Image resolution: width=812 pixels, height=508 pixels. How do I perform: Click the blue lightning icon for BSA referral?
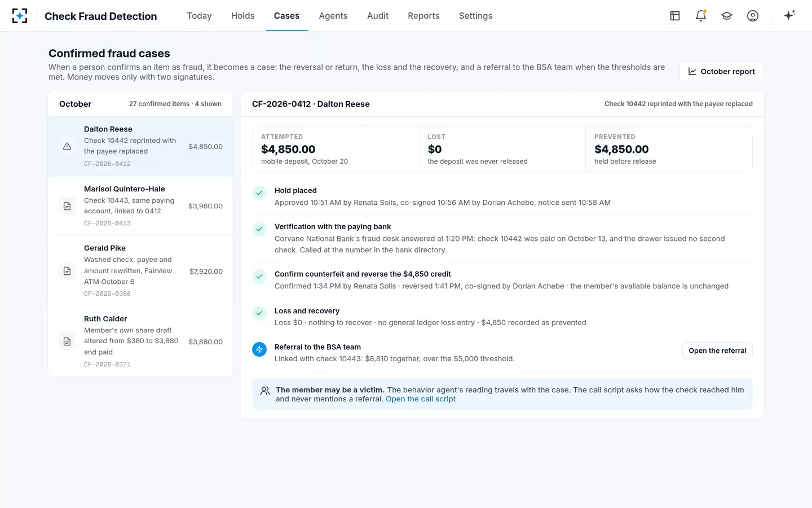click(x=259, y=349)
